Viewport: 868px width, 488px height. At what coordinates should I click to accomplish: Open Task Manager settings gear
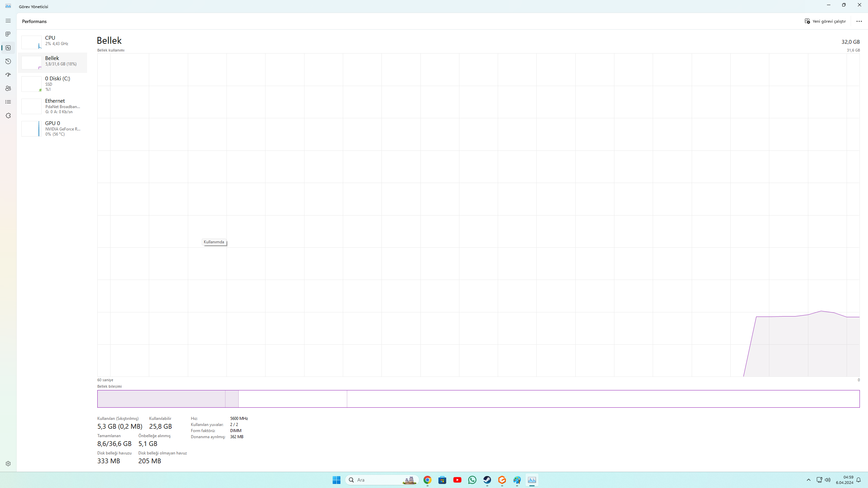tap(8, 464)
